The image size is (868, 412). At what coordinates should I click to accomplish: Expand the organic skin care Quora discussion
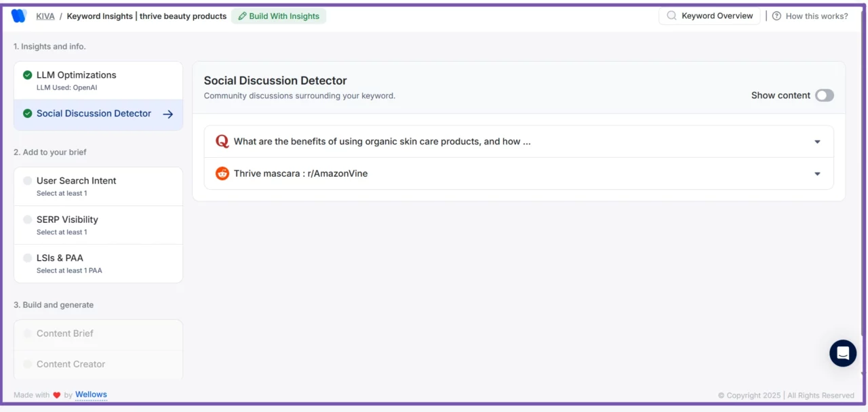point(817,142)
